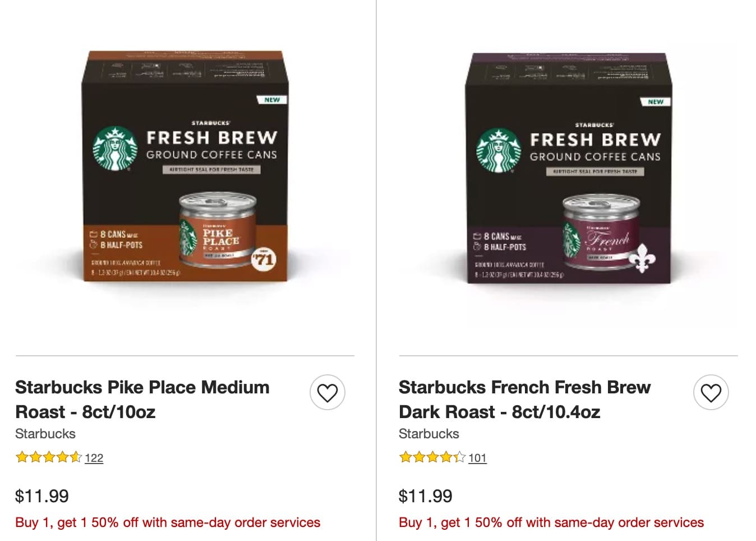
Task: Open Pike Place buy 1 get 1 offer
Action: point(168,522)
